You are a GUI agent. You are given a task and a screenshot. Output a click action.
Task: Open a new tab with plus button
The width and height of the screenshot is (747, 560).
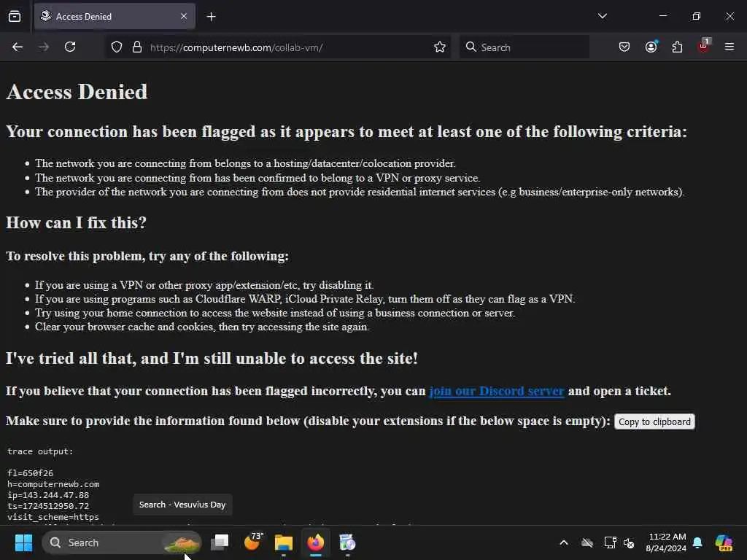click(211, 17)
